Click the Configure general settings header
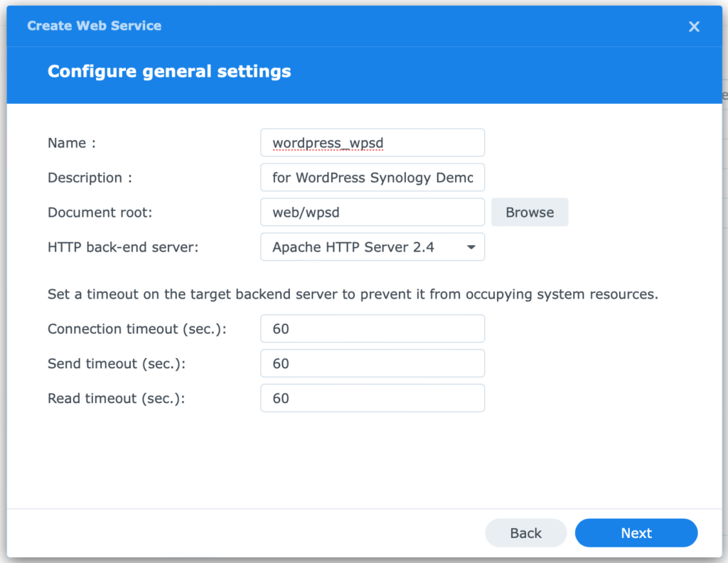The height and width of the screenshot is (563, 728). click(169, 71)
